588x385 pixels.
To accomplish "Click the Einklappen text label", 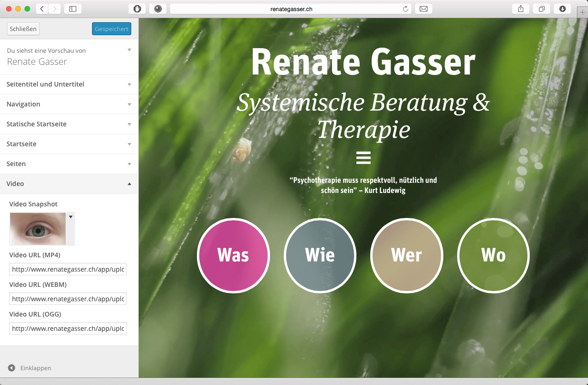I will click(36, 368).
